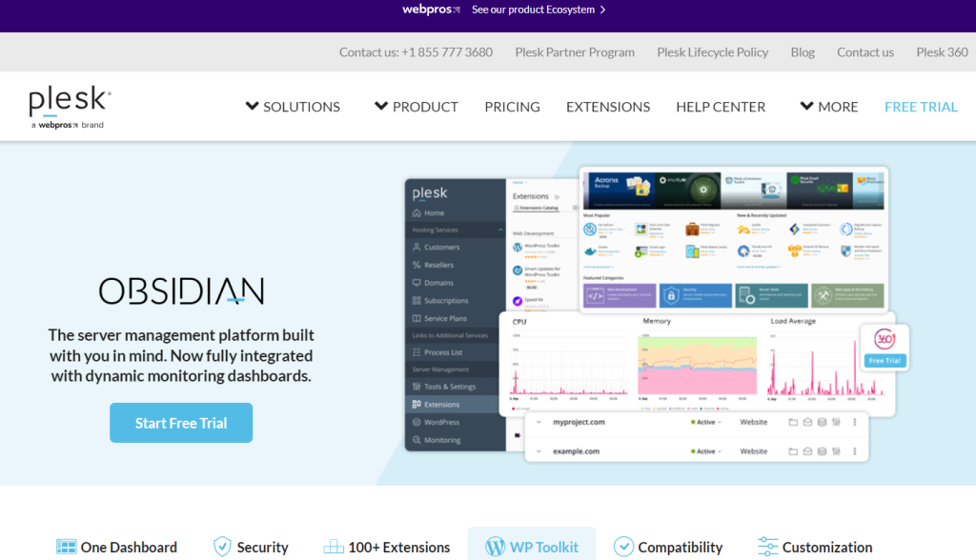Click the One Dashboard grid icon
The width and height of the screenshot is (976, 560).
66,547
